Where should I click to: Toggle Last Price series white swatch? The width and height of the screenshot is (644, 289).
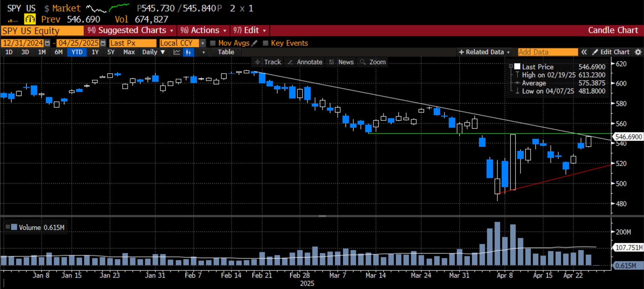pyautogui.click(x=517, y=66)
